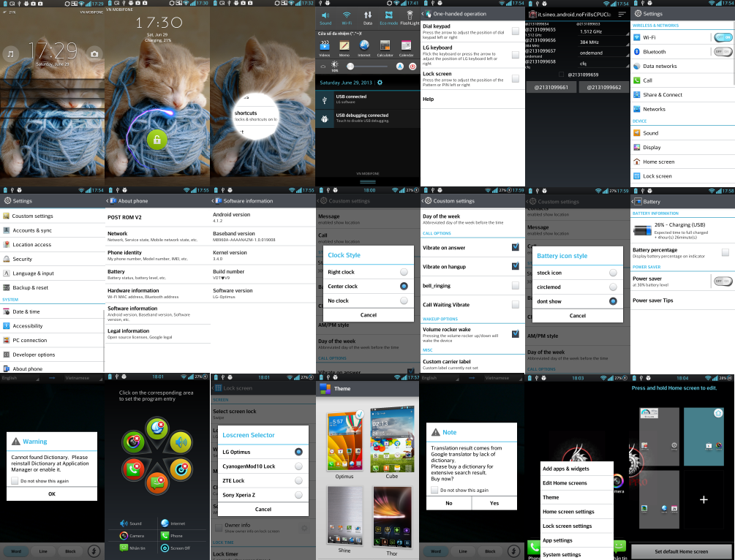
Task: Check the LG keyboard checkbox
Action: pyautogui.click(x=515, y=55)
